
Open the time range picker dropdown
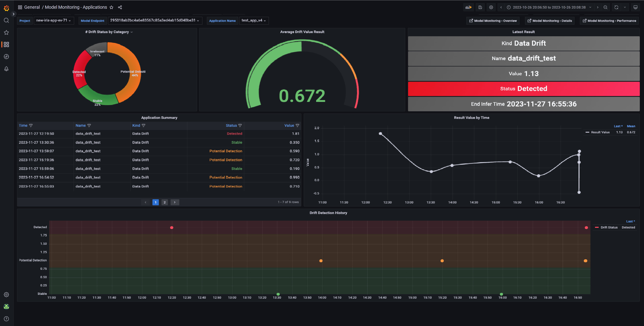coord(549,7)
